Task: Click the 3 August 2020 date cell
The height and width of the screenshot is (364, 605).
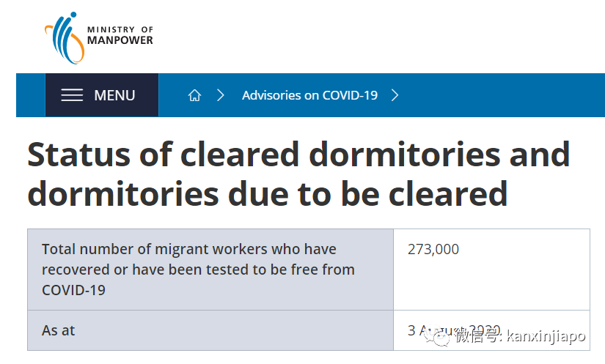Action: pos(455,330)
